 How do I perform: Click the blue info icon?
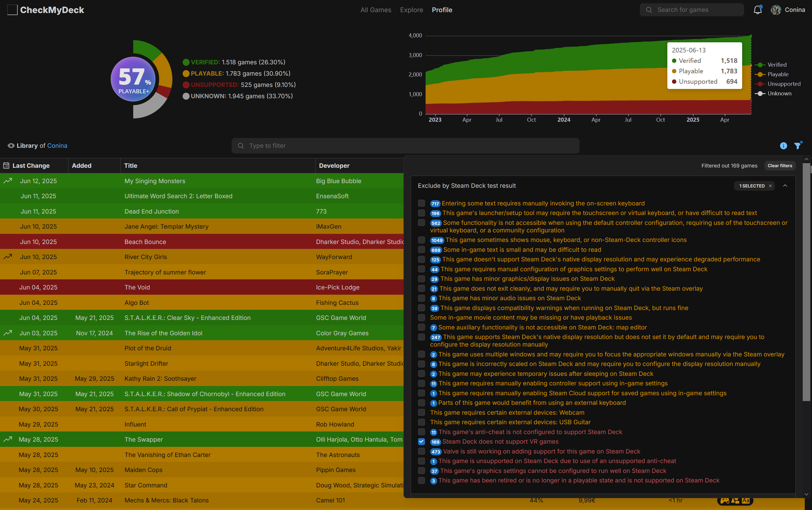pyautogui.click(x=783, y=146)
